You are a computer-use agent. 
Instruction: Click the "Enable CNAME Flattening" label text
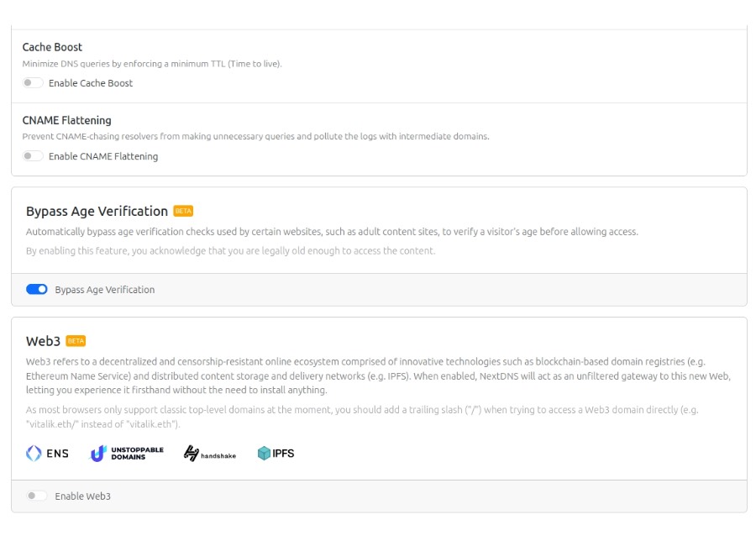[x=103, y=156]
